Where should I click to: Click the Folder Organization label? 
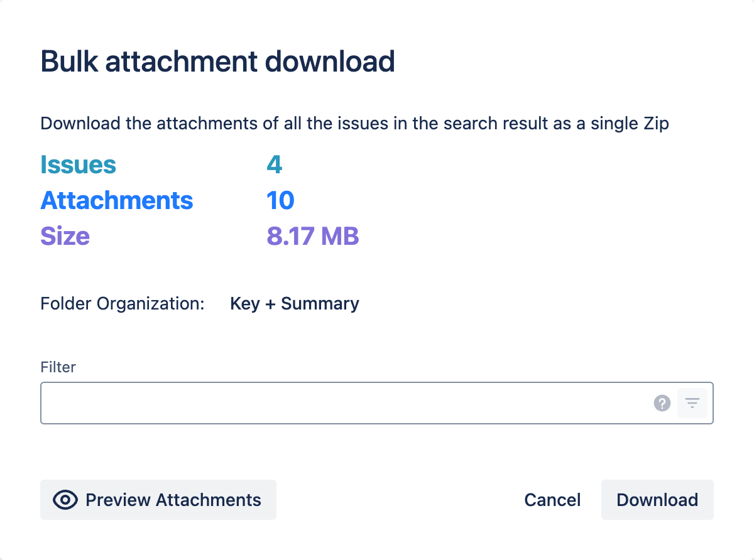pyautogui.click(x=123, y=304)
